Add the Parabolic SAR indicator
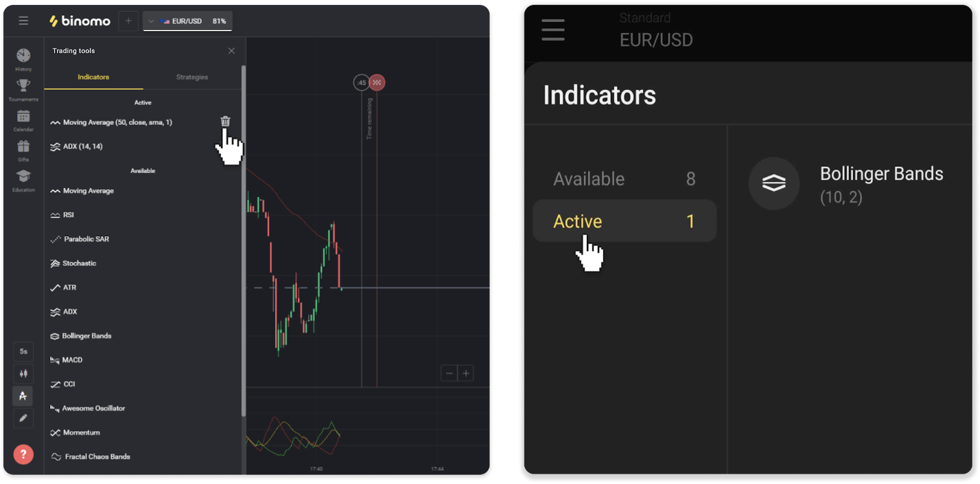This screenshot has width=980, height=484. click(86, 239)
